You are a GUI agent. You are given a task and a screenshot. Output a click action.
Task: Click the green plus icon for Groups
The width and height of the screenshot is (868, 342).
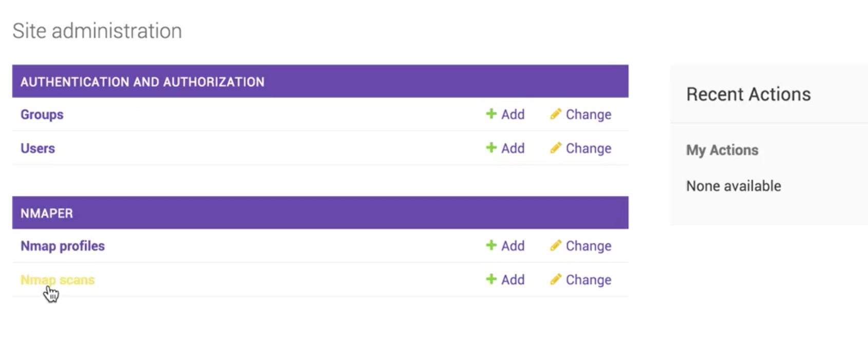491,114
